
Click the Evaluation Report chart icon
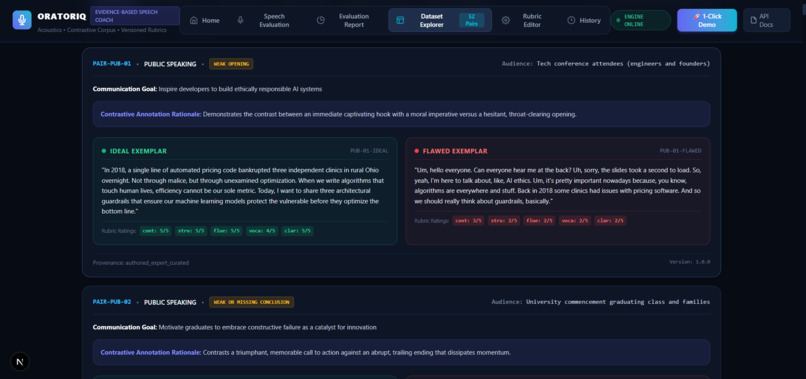coord(321,21)
